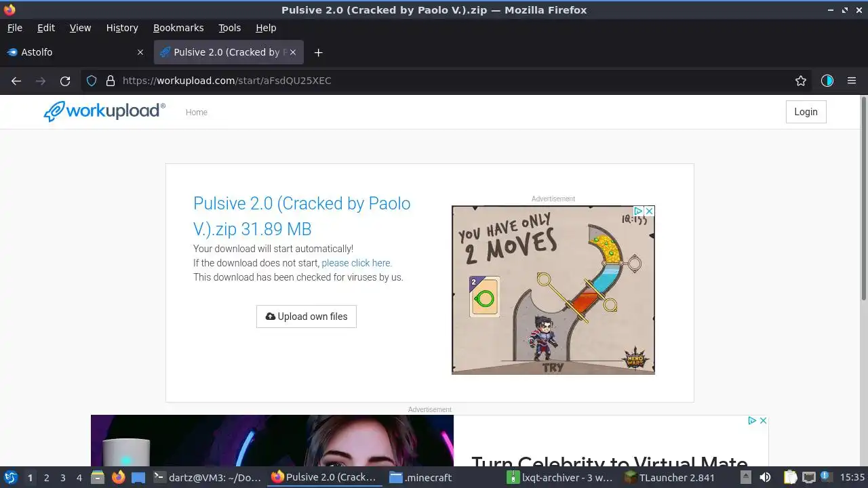Switch to virtual desktop 3

pyautogui.click(x=62, y=477)
